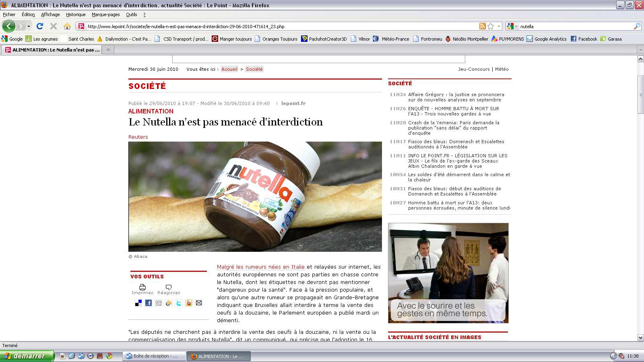Open the Jeu-Concours link
Image resolution: width=644 pixels, height=362 pixels.
pyautogui.click(x=474, y=69)
